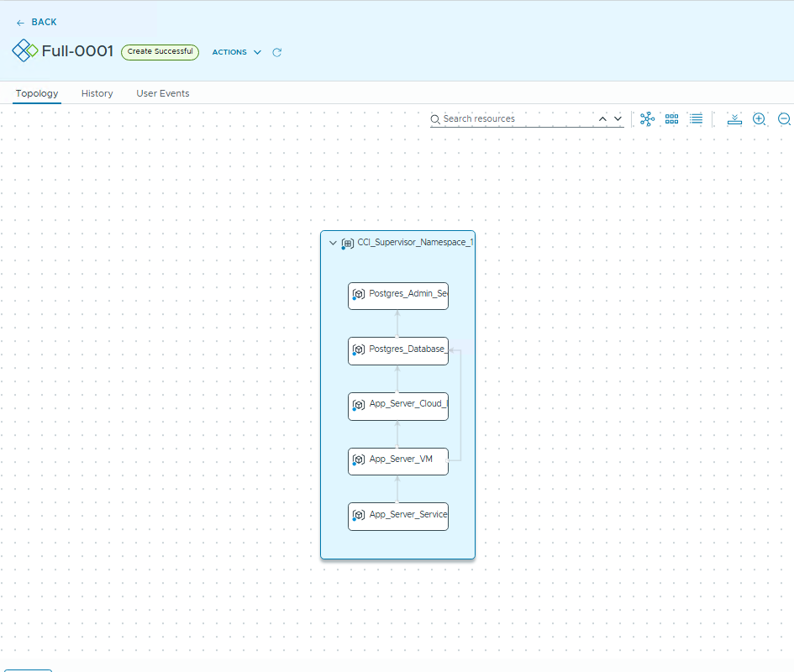This screenshot has width=794, height=672.
Task: Zoom out of the topology canvas
Action: [784, 119]
